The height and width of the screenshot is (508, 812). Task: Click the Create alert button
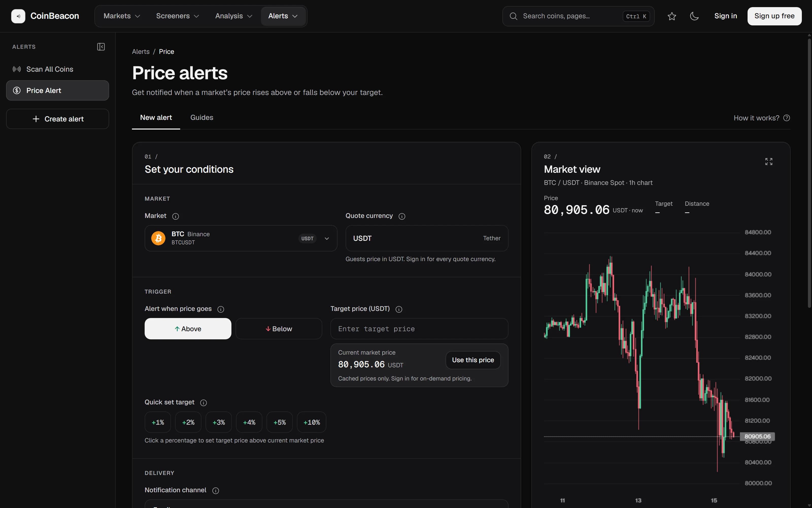pos(58,119)
